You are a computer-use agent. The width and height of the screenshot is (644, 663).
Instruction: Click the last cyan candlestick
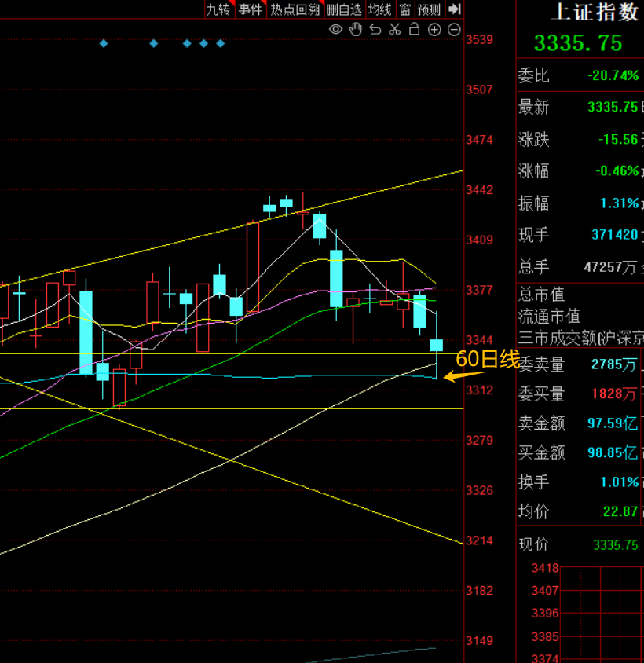coord(437,346)
